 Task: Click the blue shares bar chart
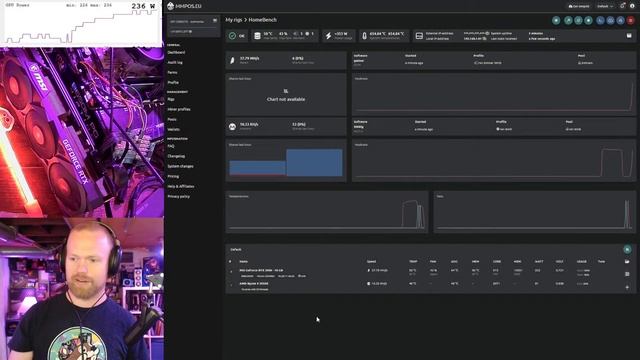tap(286, 162)
